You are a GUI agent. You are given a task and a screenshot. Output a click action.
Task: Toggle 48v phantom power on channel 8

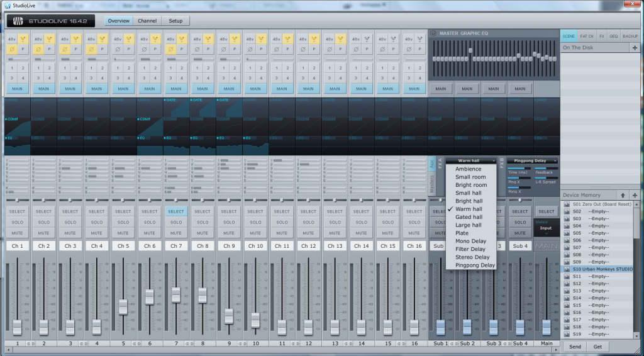[x=197, y=39]
